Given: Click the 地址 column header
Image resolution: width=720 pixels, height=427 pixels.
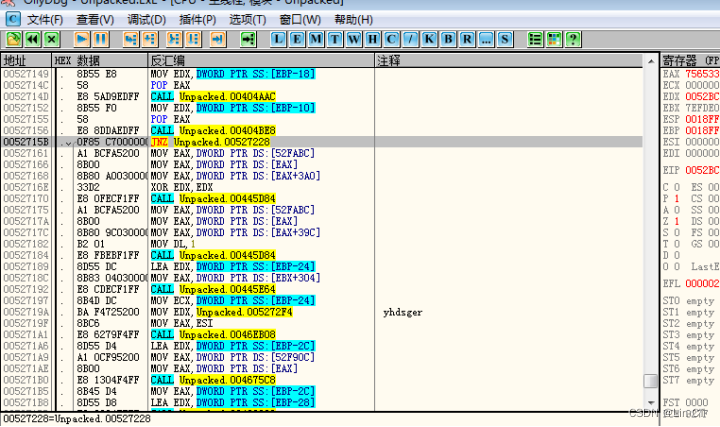Looking at the screenshot, I should (x=26, y=61).
